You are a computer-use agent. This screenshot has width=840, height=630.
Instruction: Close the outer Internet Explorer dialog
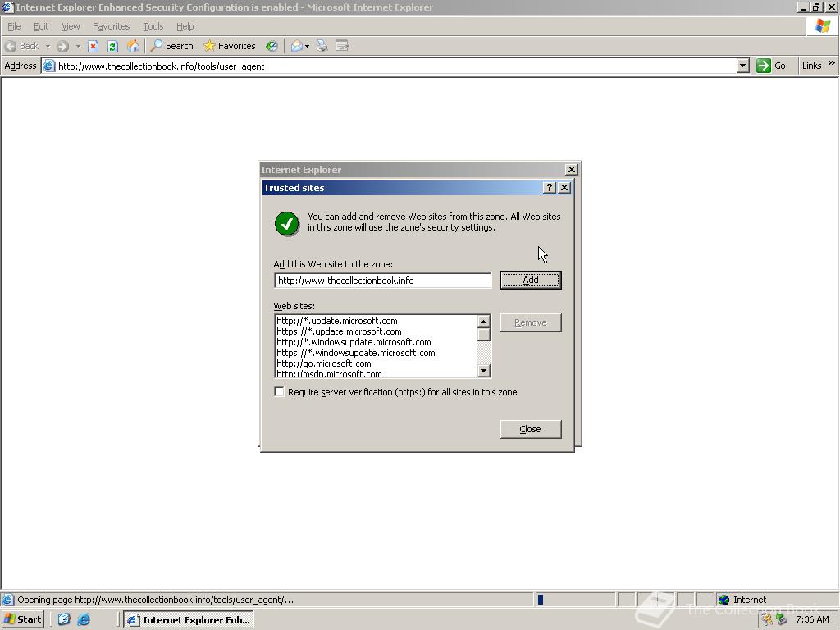[x=572, y=169]
